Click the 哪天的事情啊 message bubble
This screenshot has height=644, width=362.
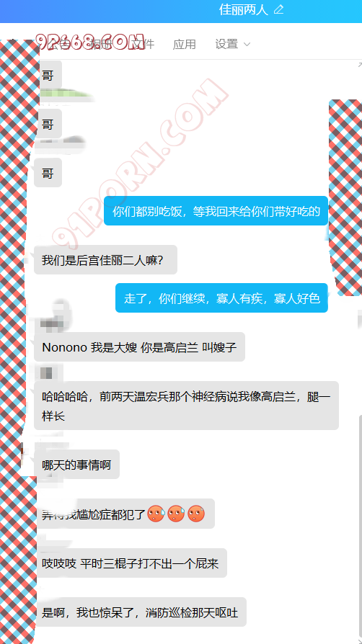pyautogui.click(x=76, y=465)
